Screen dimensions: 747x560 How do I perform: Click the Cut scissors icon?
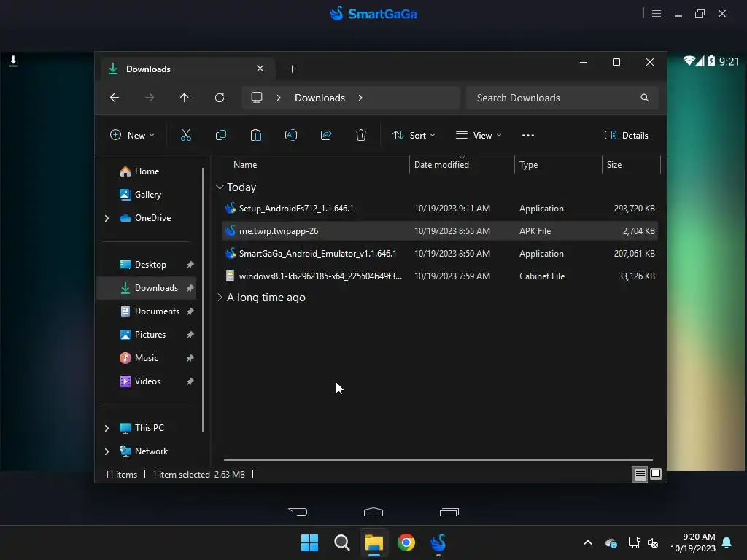pos(186,135)
